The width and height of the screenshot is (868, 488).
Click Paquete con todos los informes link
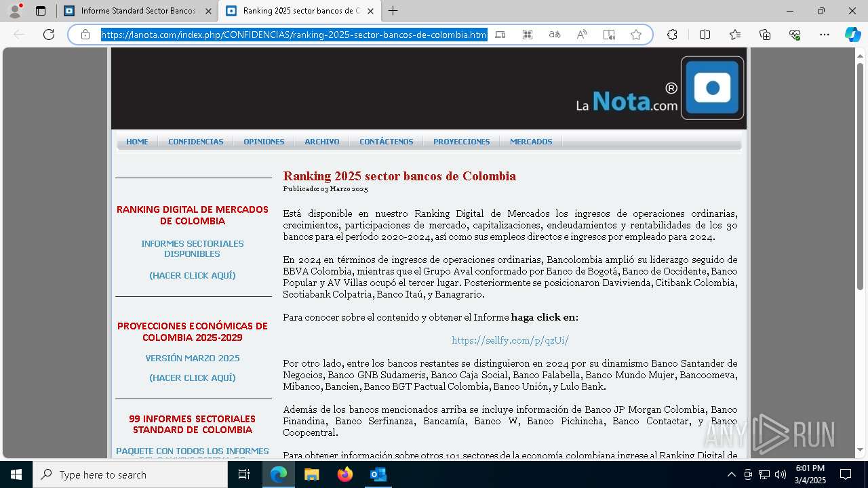click(193, 451)
